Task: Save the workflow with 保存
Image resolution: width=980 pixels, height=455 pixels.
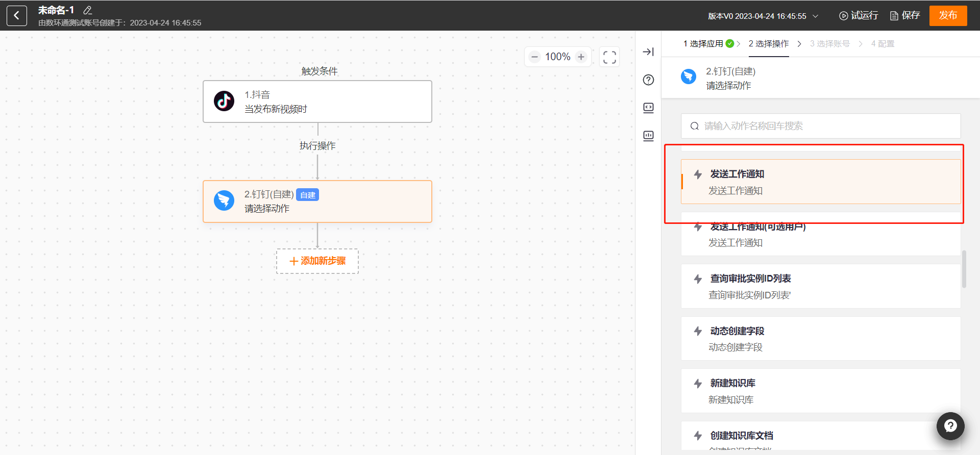Action: click(x=905, y=16)
